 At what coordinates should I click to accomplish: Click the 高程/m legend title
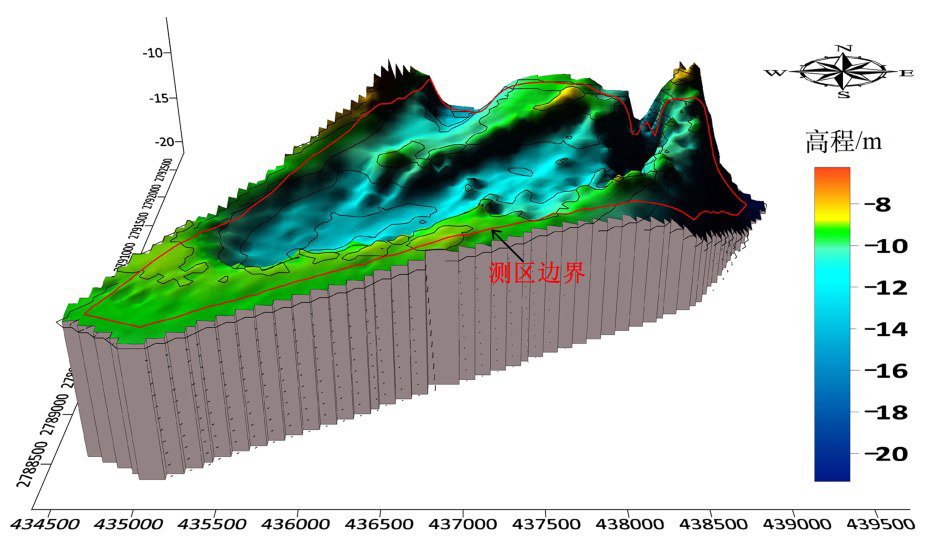[843, 142]
